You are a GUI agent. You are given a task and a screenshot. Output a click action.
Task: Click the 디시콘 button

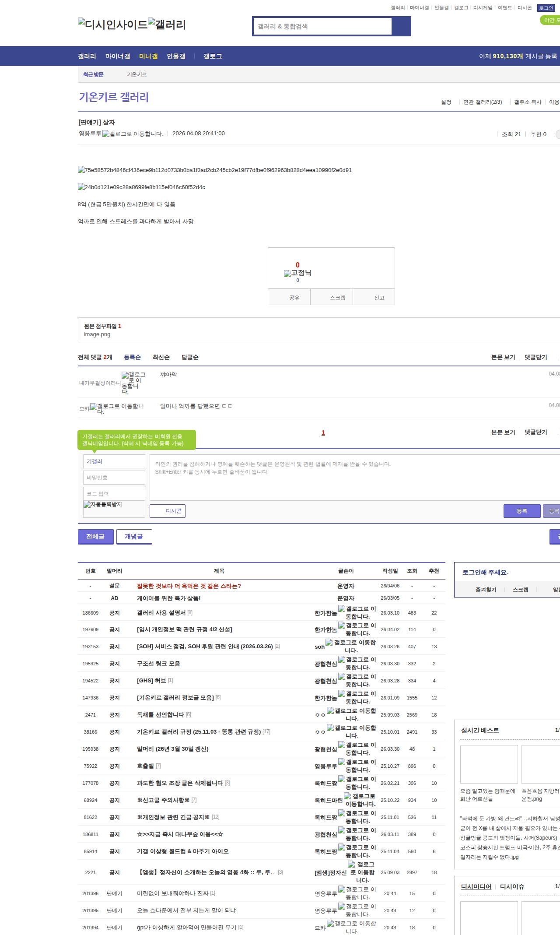pyautogui.click(x=168, y=511)
